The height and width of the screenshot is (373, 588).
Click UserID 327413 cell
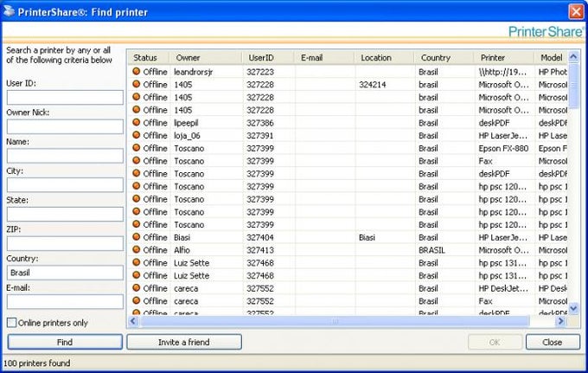[x=260, y=250]
